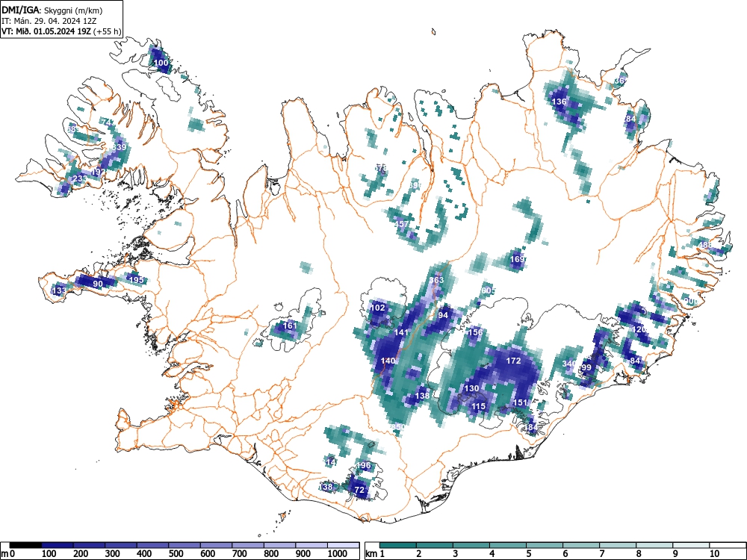Click the 'km 1' legend label
The width and height of the screenshot is (747, 560).
coord(376,553)
